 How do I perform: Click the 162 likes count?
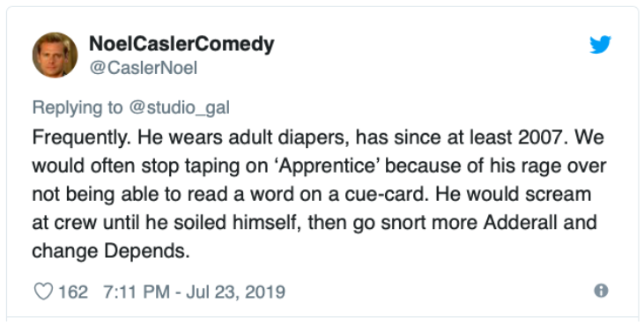point(73,292)
